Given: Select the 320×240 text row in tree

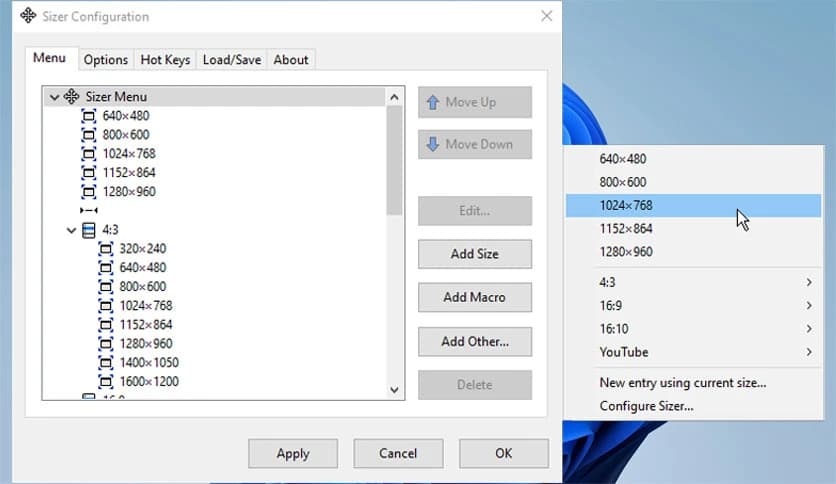Looking at the screenshot, I should pyautogui.click(x=143, y=248).
